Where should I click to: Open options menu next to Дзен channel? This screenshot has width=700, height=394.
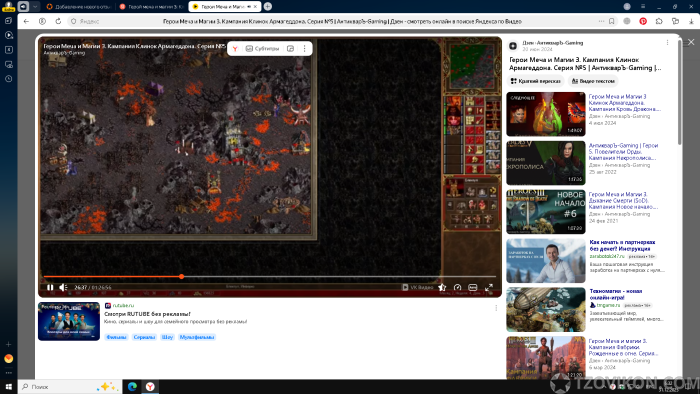[667, 43]
